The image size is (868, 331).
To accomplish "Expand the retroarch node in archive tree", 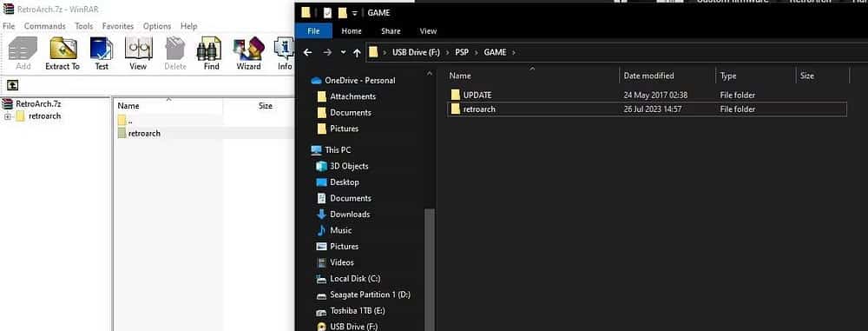I will (x=8, y=116).
